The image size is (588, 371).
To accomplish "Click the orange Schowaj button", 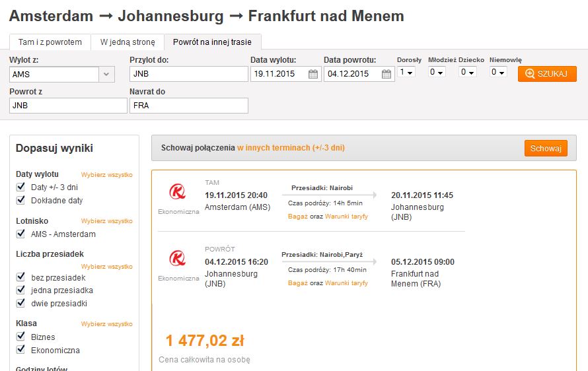I will coord(546,149).
